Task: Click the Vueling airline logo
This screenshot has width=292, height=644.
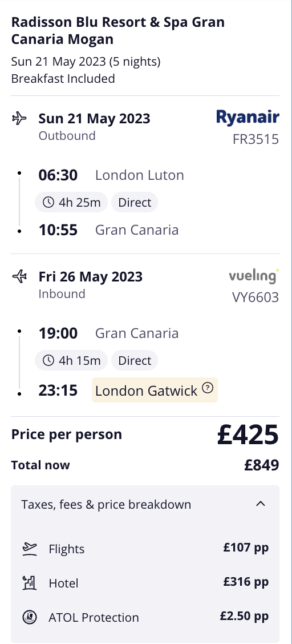Action: pos(254,276)
